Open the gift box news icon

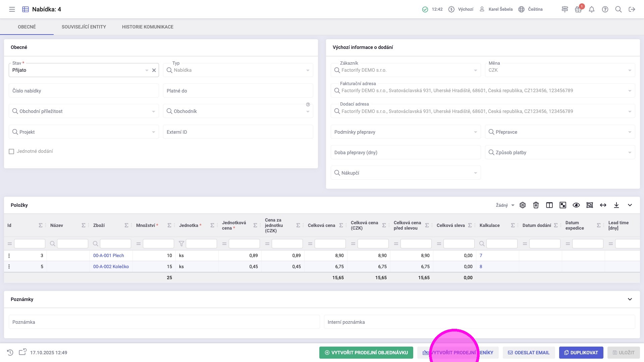(578, 9)
